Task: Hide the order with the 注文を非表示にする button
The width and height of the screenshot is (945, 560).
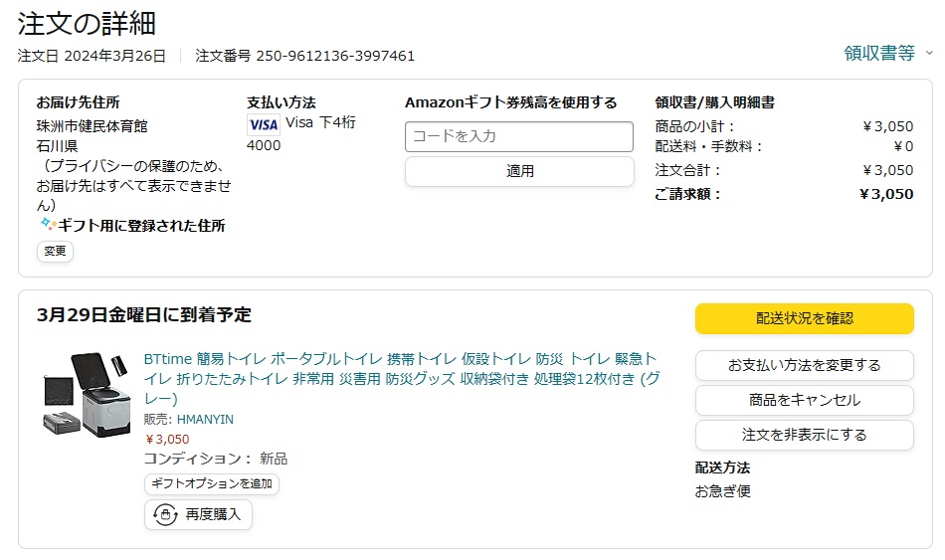Action: 804,435
